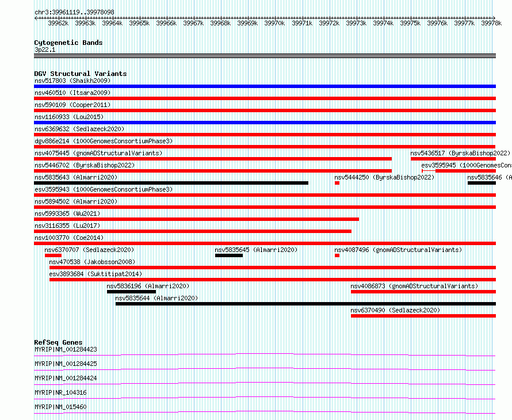The width and height of the screenshot is (512, 420).
Task: Select the 3p22.1 band label
Action: tap(45, 49)
